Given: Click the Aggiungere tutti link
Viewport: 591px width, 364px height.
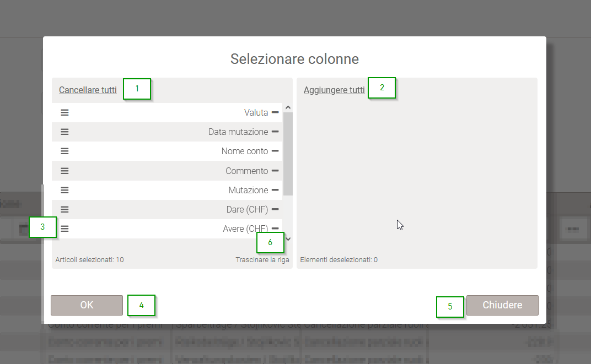Looking at the screenshot, I should pos(334,90).
